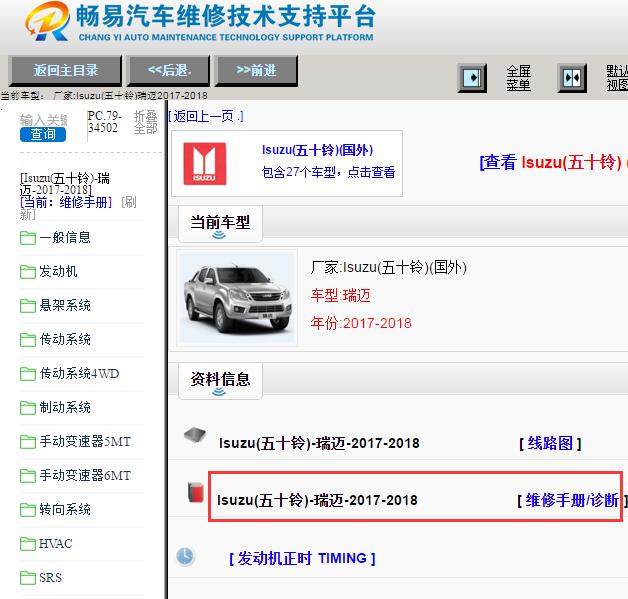
Task: Open the 制动系统 folder entry
Action: [65, 408]
